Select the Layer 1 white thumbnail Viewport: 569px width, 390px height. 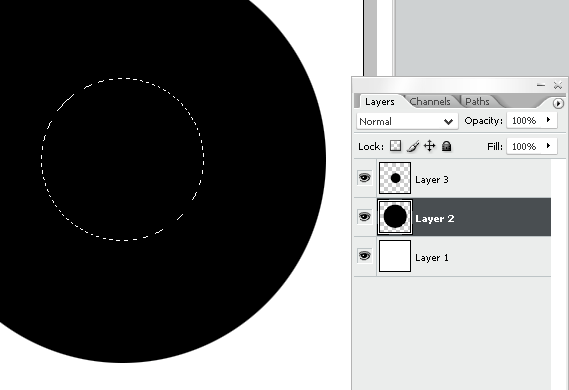(395, 256)
